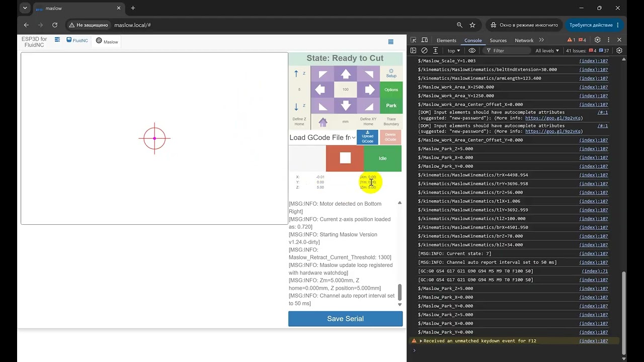Open the first goo.gl/9p2vKg link

pyautogui.click(x=554, y=118)
